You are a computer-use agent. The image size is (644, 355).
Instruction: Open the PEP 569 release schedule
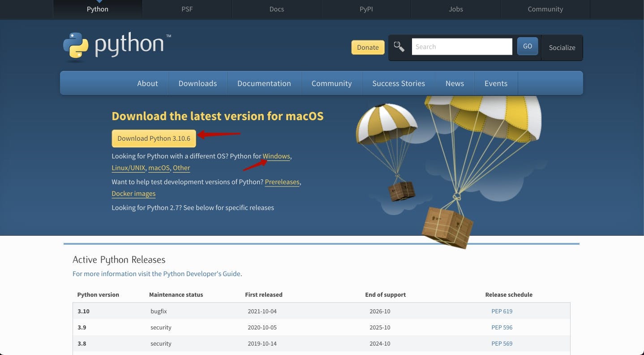(502, 343)
